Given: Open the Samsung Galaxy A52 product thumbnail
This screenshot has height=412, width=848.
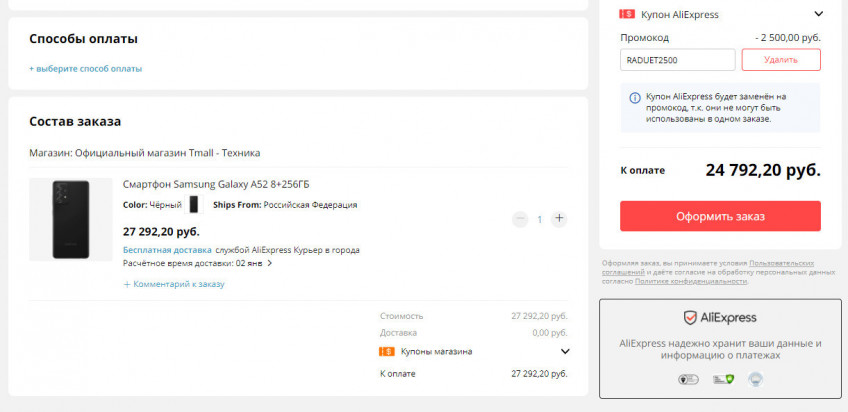Looking at the screenshot, I should 71,219.
